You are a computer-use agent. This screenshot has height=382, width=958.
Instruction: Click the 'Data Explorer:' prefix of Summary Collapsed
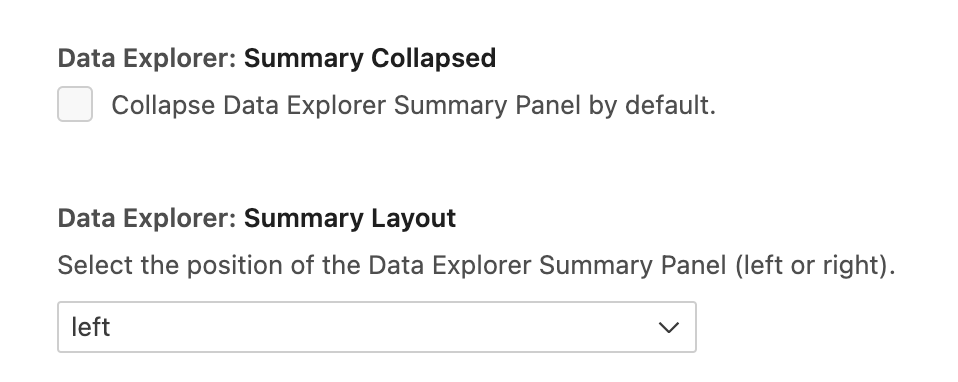coord(147,59)
